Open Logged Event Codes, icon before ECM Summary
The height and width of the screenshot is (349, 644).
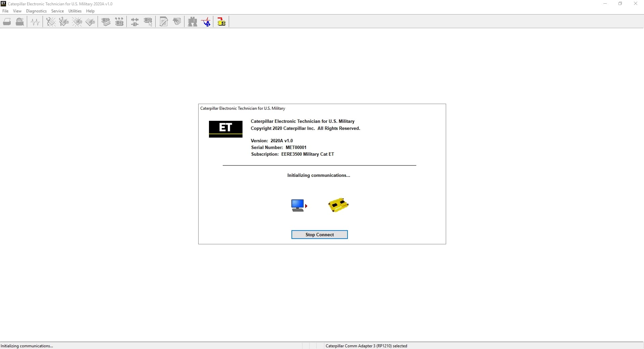tap(90, 22)
